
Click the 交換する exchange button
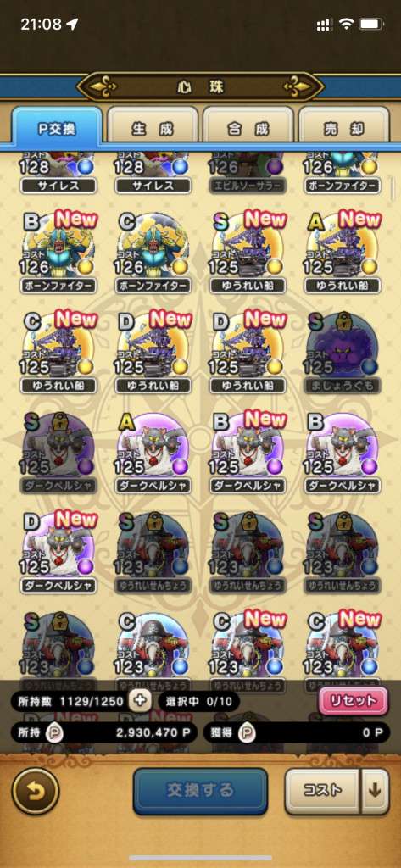[200, 791]
